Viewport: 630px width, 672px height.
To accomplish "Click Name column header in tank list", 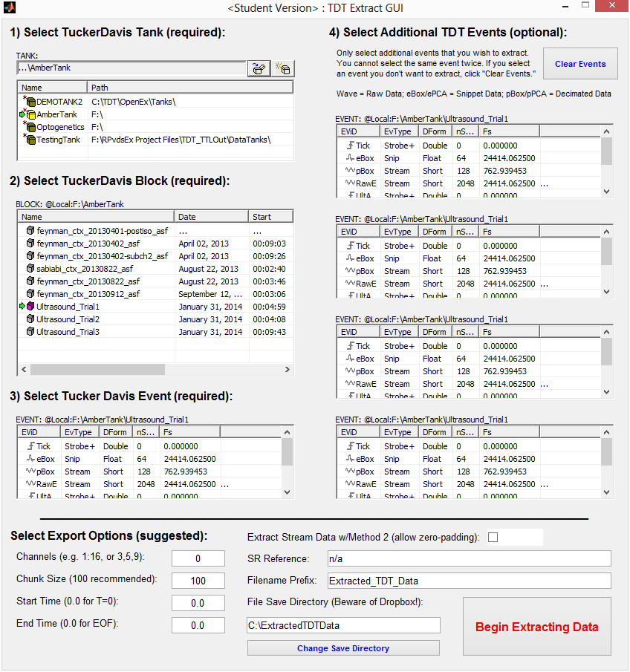I will point(52,88).
